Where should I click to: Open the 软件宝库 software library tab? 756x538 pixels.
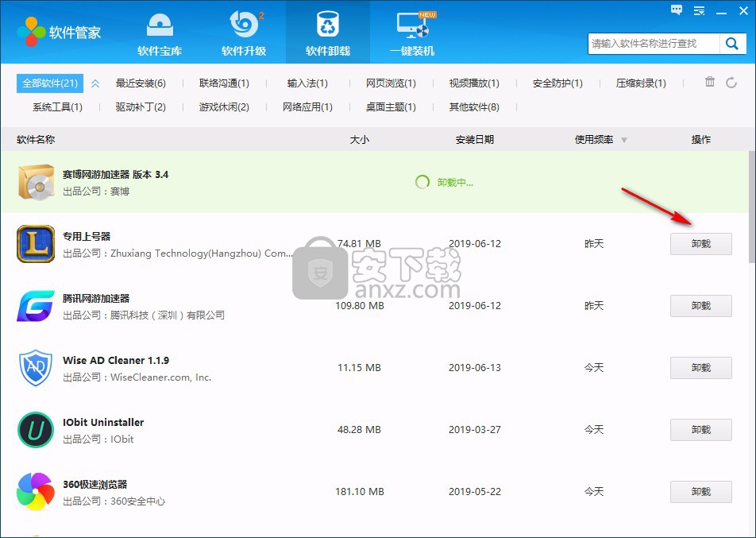pyautogui.click(x=160, y=33)
